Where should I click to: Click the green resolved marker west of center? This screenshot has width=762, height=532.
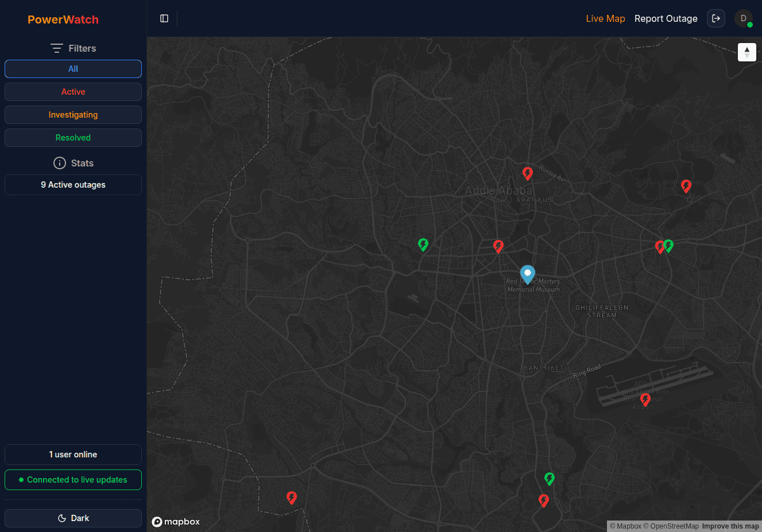[423, 245]
